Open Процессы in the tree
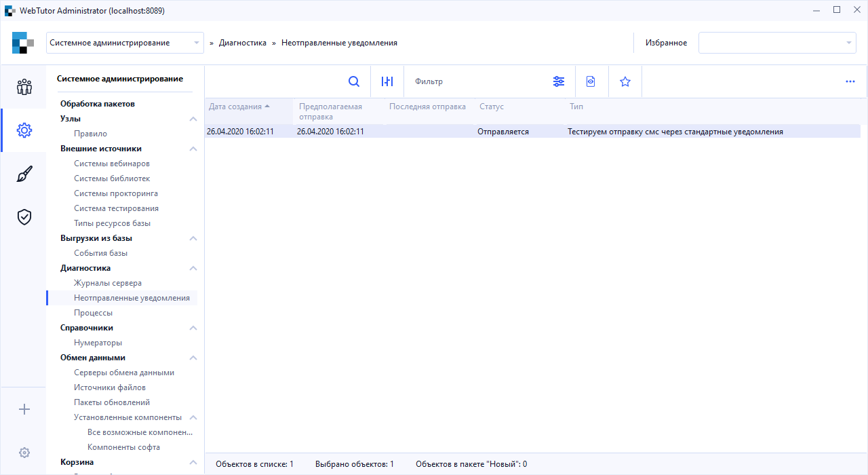Image resolution: width=868 pixels, height=475 pixels. pos(93,313)
